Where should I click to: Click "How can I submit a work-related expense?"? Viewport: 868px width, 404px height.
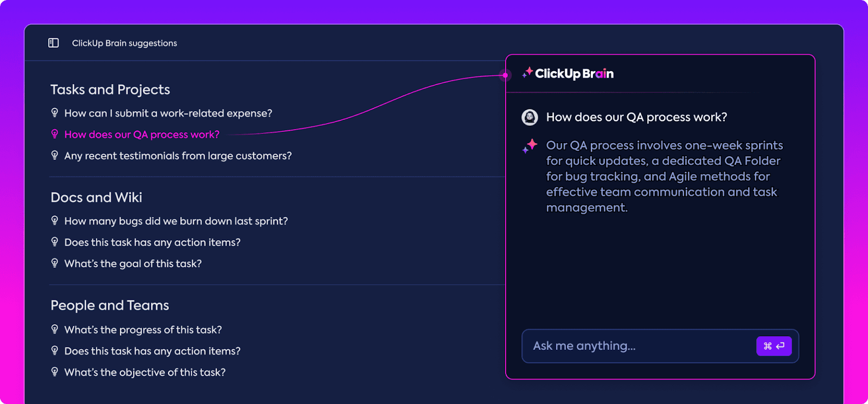pyautogui.click(x=168, y=113)
